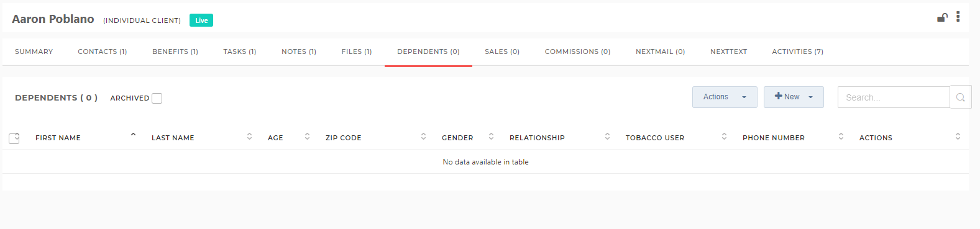980x229 pixels.
Task: Open the Benefits (1) tab
Action: pyautogui.click(x=175, y=52)
